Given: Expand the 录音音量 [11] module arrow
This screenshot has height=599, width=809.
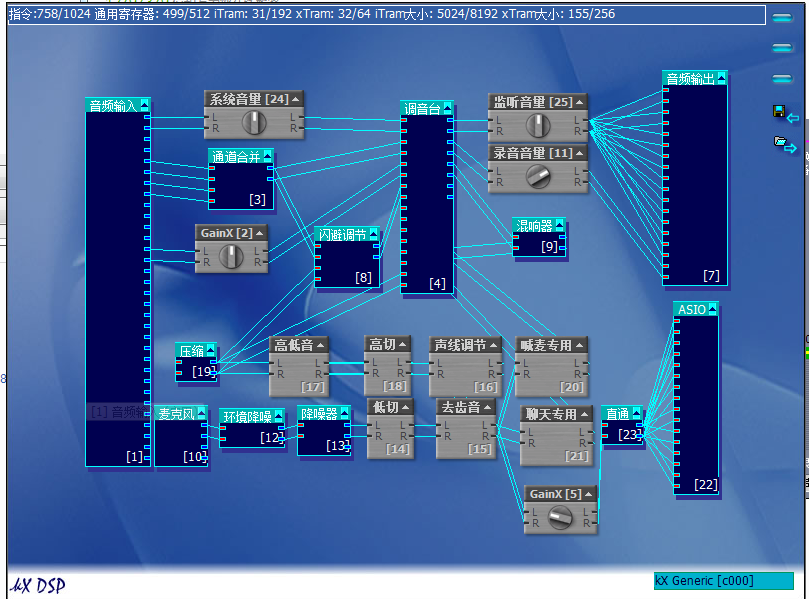Looking at the screenshot, I should click(x=579, y=153).
